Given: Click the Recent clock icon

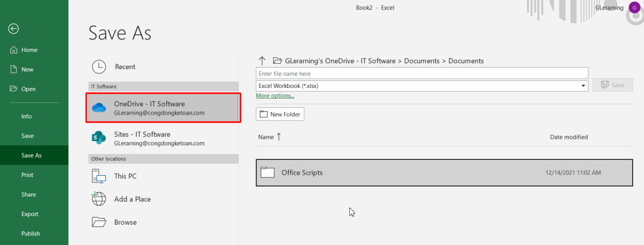Looking at the screenshot, I should coord(99,66).
